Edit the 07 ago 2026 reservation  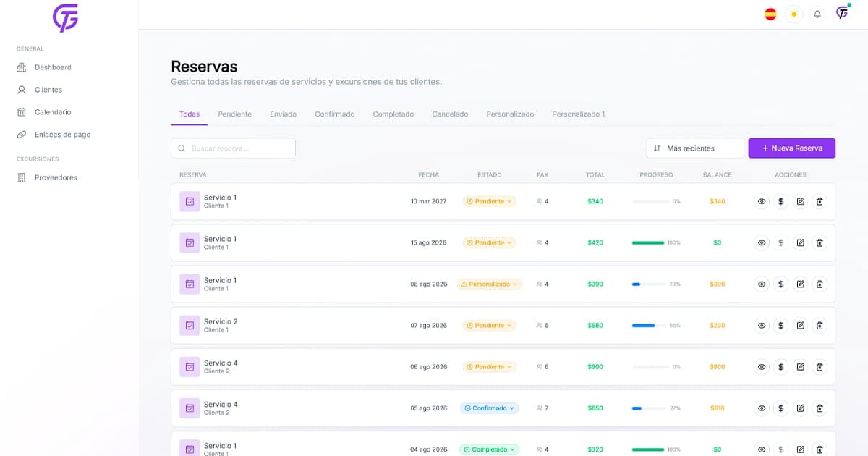click(800, 325)
